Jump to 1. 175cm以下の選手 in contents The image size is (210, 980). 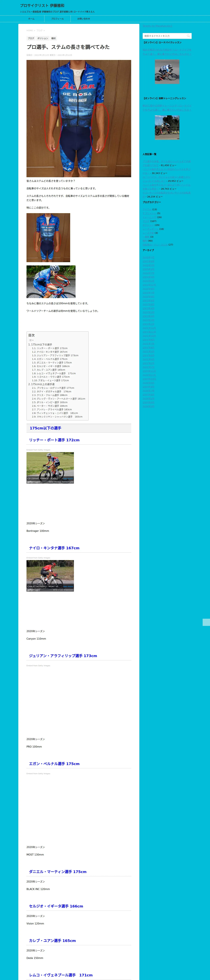point(40,345)
